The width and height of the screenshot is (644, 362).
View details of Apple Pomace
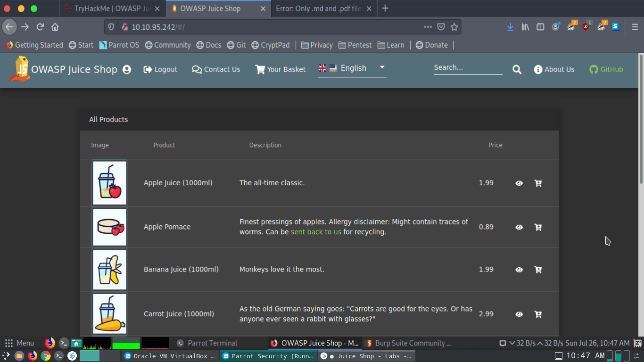[519, 227]
